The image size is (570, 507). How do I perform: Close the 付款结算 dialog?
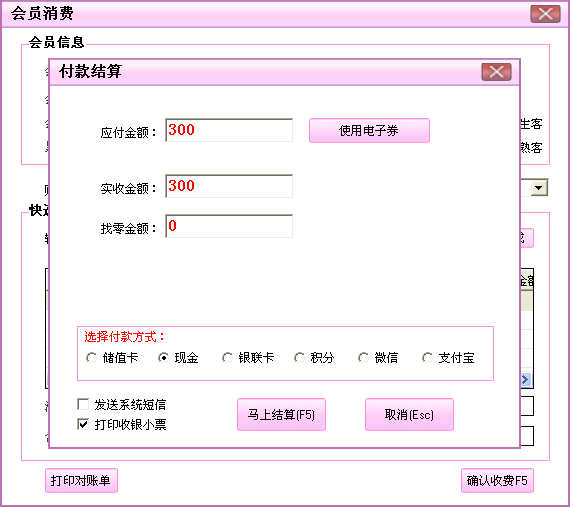tap(497, 72)
